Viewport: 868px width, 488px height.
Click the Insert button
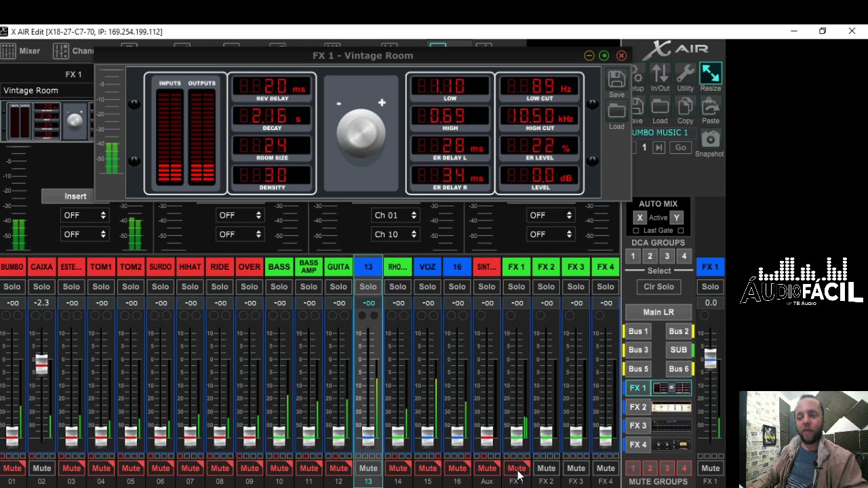(x=75, y=196)
